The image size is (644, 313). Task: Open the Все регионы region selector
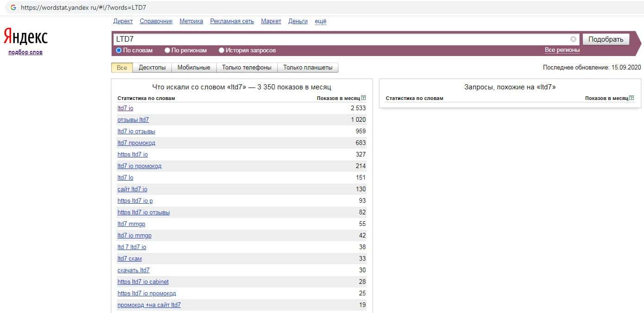pos(562,50)
